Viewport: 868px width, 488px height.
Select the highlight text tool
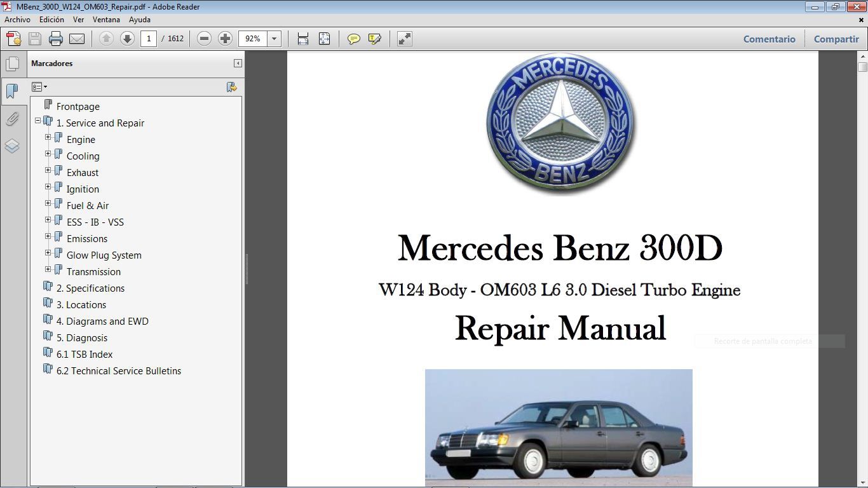(x=375, y=39)
